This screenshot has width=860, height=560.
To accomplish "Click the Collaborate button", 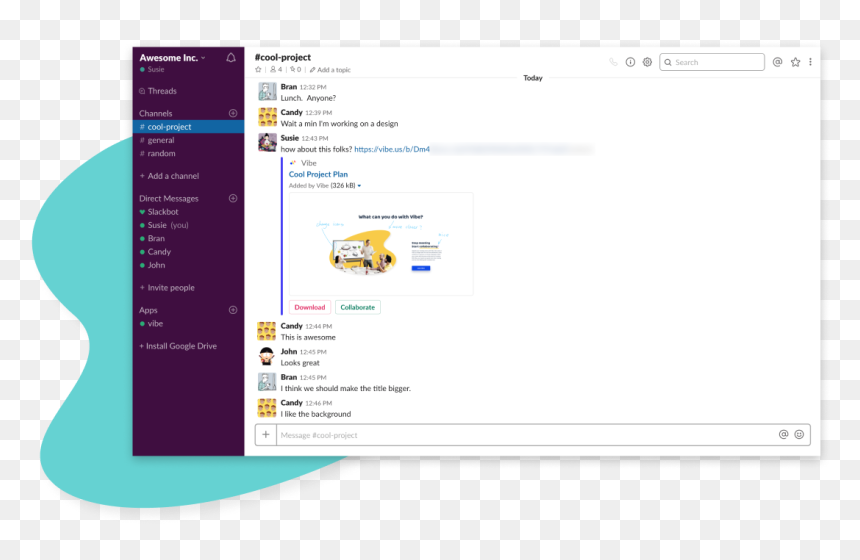I will click(358, 307).
